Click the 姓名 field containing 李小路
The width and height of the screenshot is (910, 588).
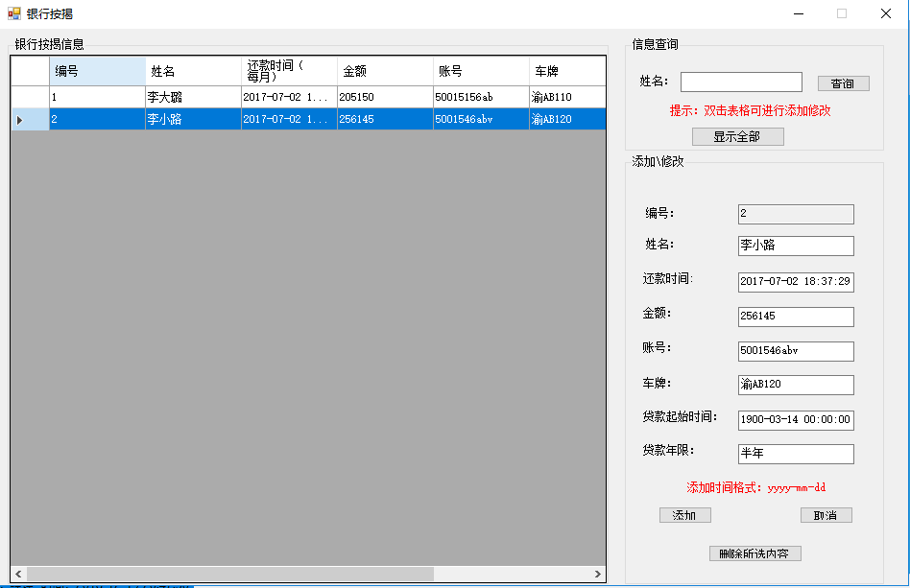796,246
